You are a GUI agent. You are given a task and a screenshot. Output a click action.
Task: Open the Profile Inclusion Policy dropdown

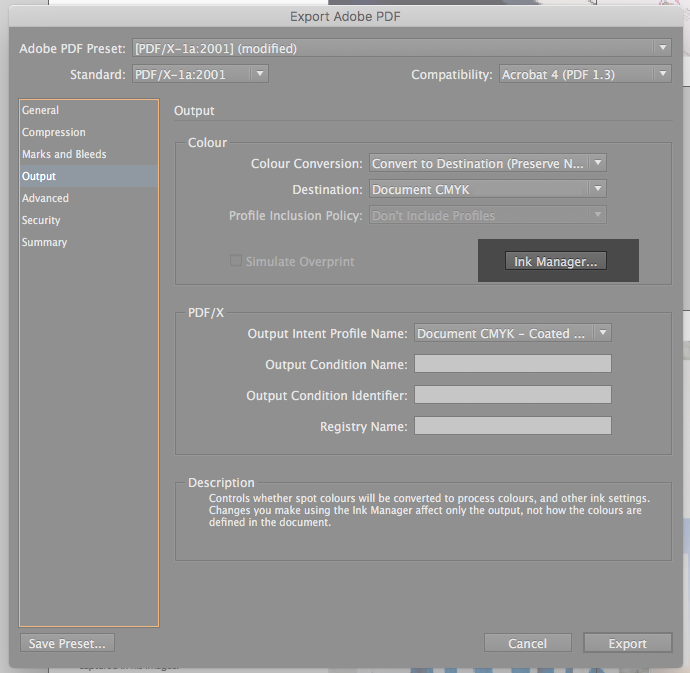(488, 215)
